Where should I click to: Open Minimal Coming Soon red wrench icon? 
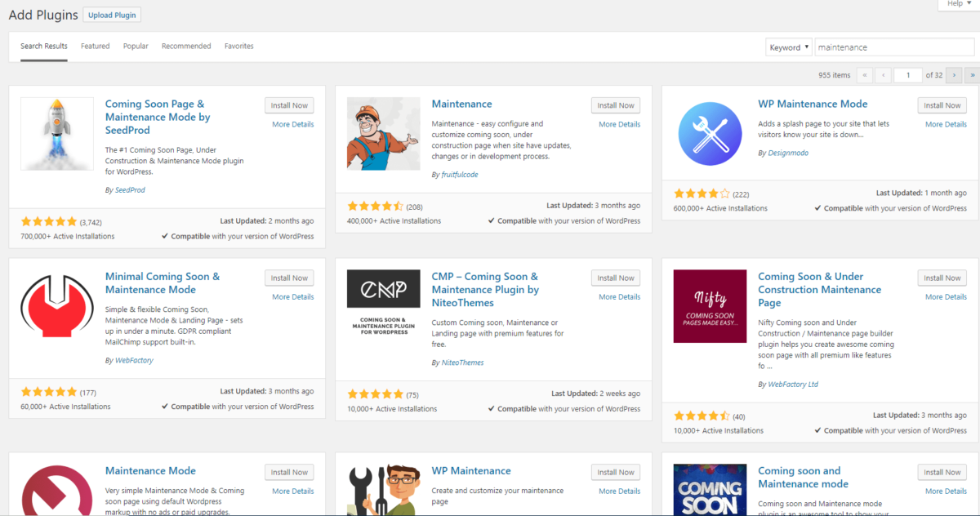click(56, 306)
